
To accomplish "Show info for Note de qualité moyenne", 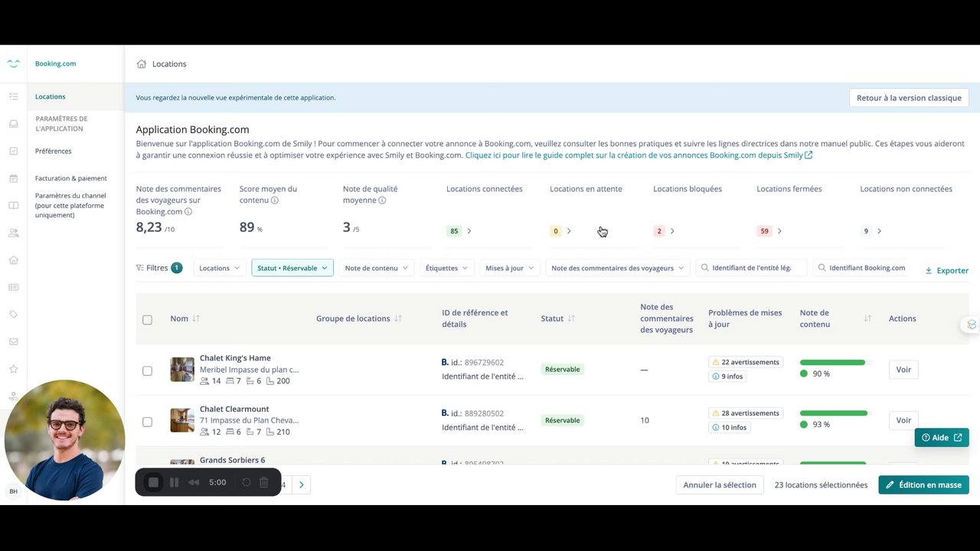I will tap(382, 201).
